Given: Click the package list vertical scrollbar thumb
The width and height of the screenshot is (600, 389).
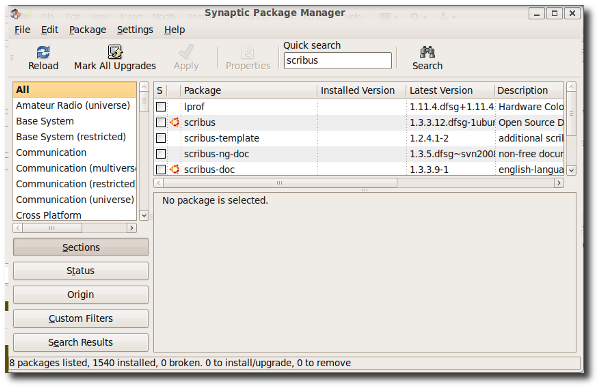Looking at the screenshot, I should click(571, 113).
